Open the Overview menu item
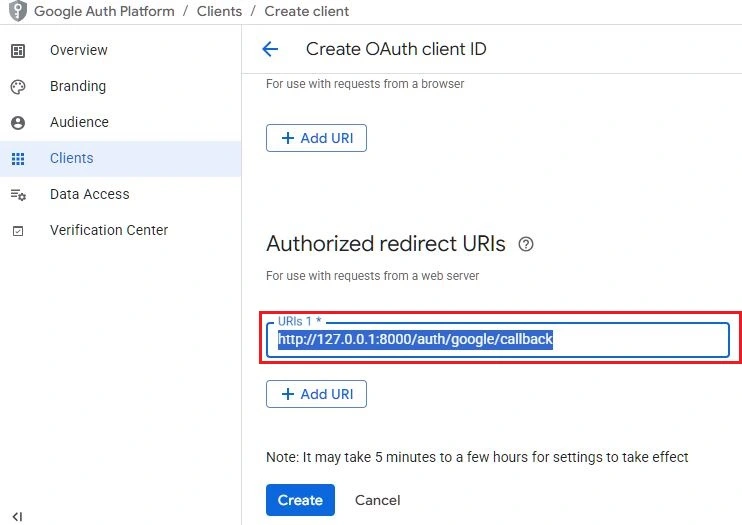 [121, 50]
